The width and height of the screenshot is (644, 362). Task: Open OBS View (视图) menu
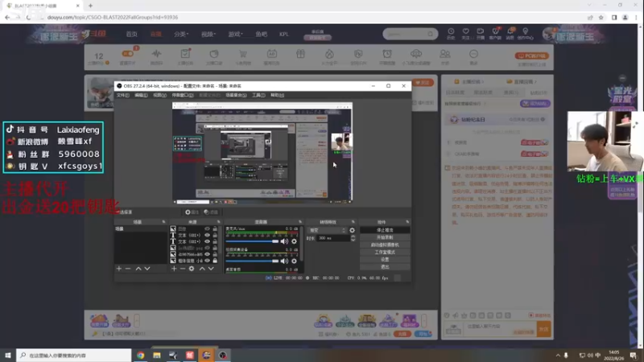pos(159,95)
